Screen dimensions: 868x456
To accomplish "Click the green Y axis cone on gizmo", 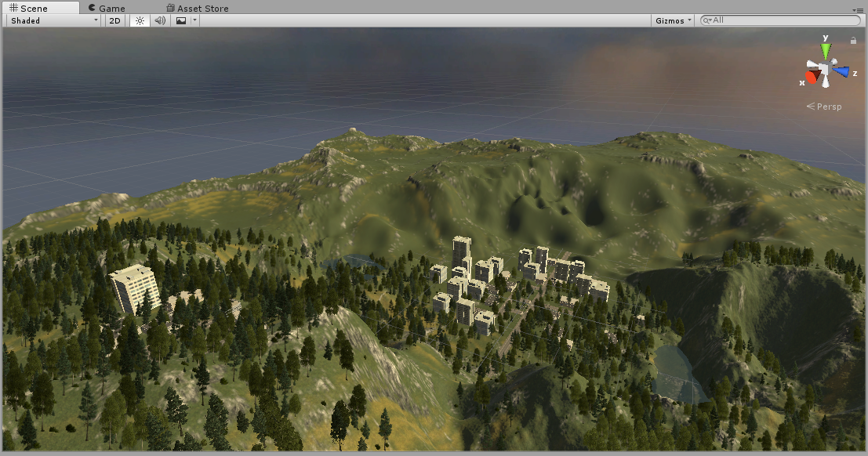I will (826, 51).
